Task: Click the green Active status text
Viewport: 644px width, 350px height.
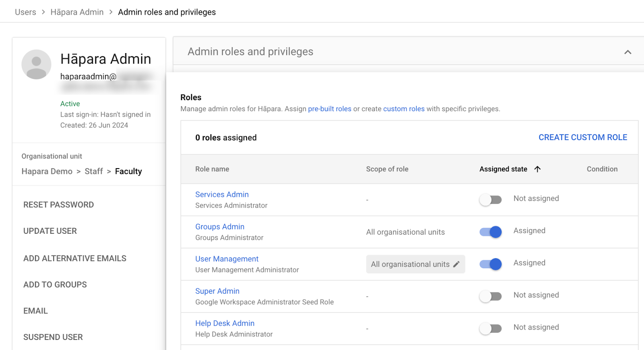Action: (70, 104)
